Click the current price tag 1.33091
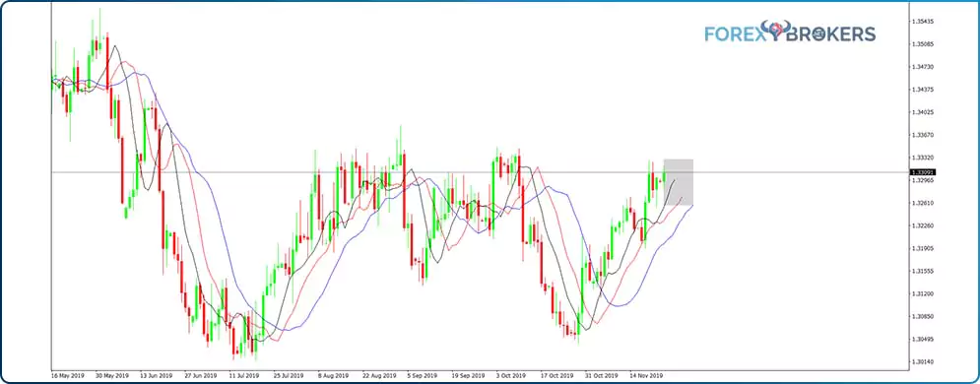 click(x=924, y=172)
